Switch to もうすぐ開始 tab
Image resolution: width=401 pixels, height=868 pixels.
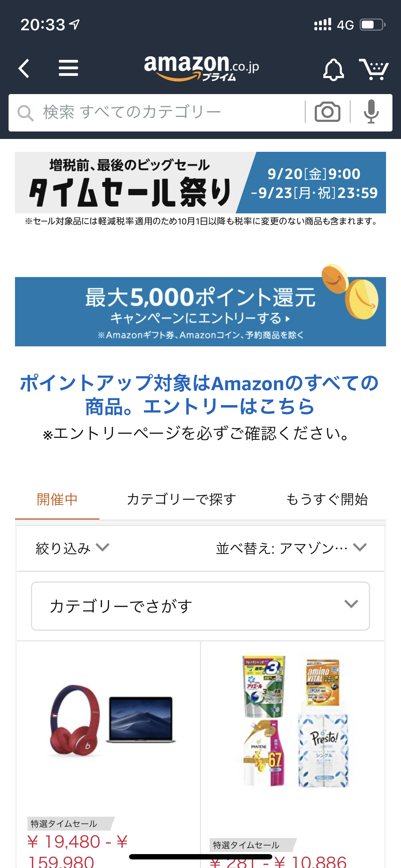coord(327,499)
